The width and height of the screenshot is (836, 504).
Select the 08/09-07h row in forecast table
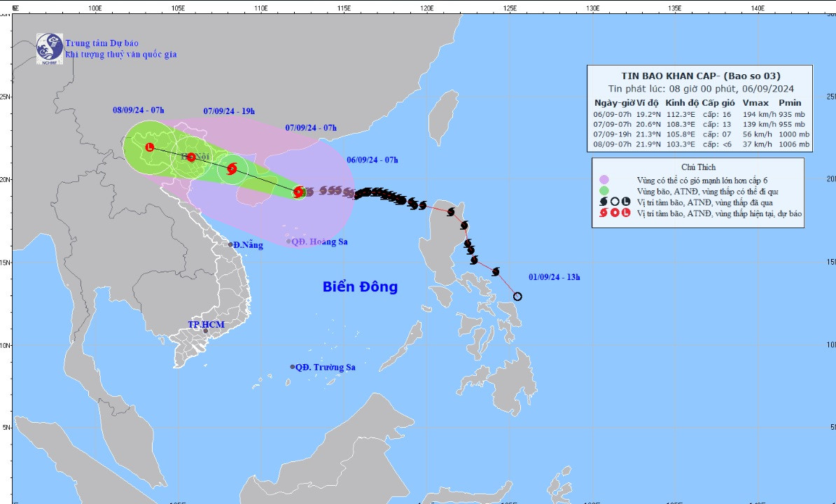coord(700,144)
